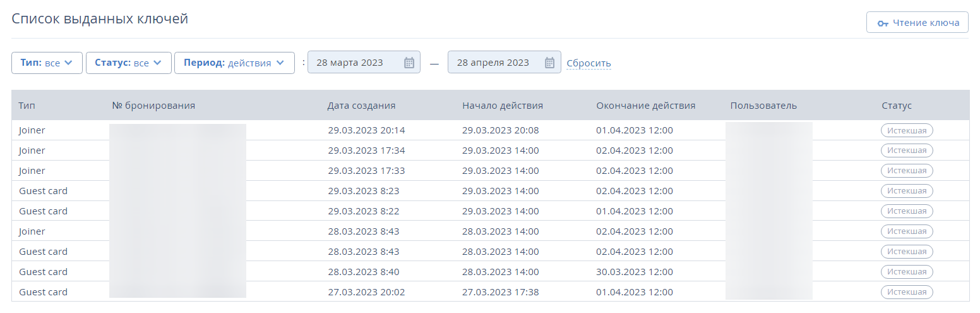The width and height of the screenshot is (980, 313).
Task: Click Истекшая status in 27.03.2023 20:02 row
Action: (x=907, y=292)
